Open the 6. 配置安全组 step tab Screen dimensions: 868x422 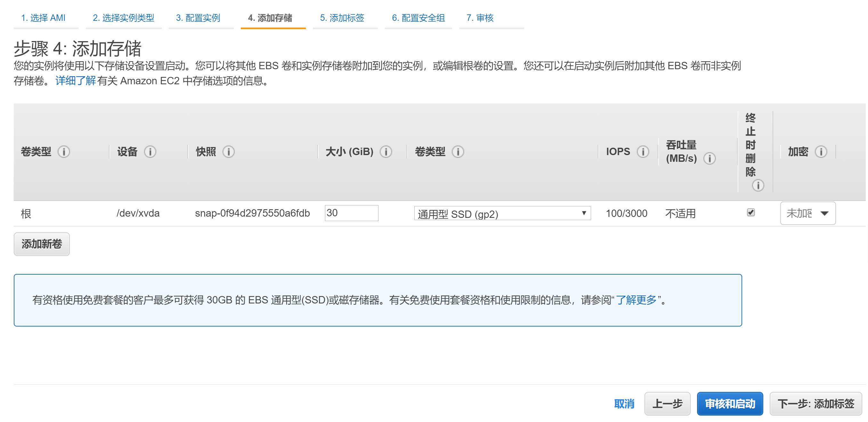pyautogui.click(x=418, y=18)
